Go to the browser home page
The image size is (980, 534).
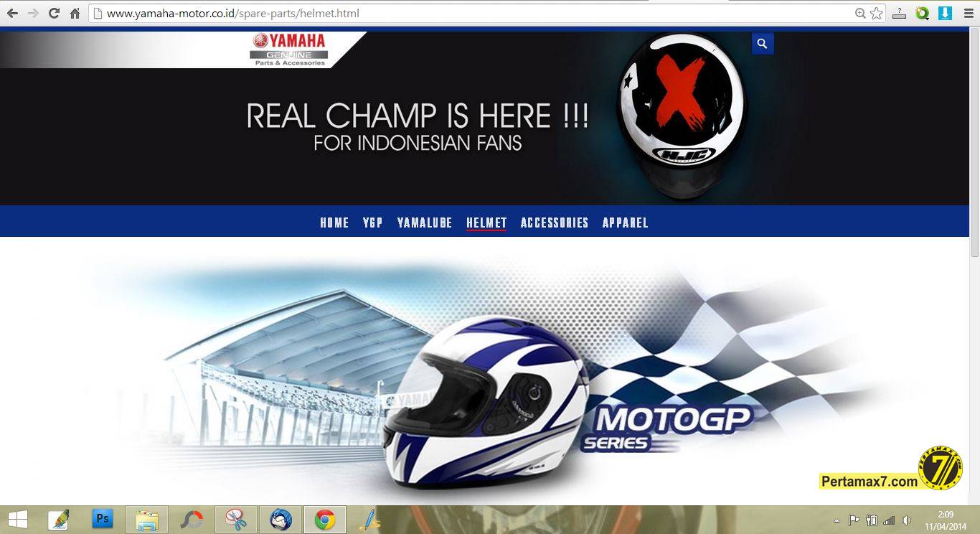pyautogui.click(x=75, y=14)
